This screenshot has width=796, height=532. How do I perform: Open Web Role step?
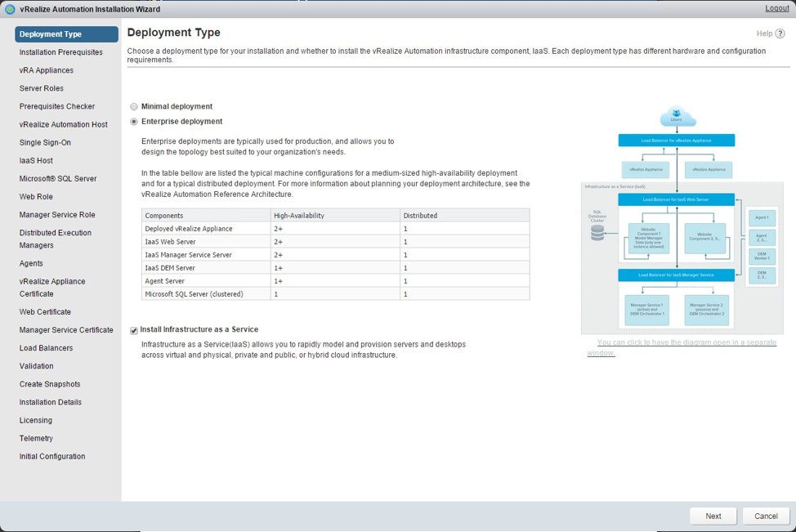[x=36, y=196]
